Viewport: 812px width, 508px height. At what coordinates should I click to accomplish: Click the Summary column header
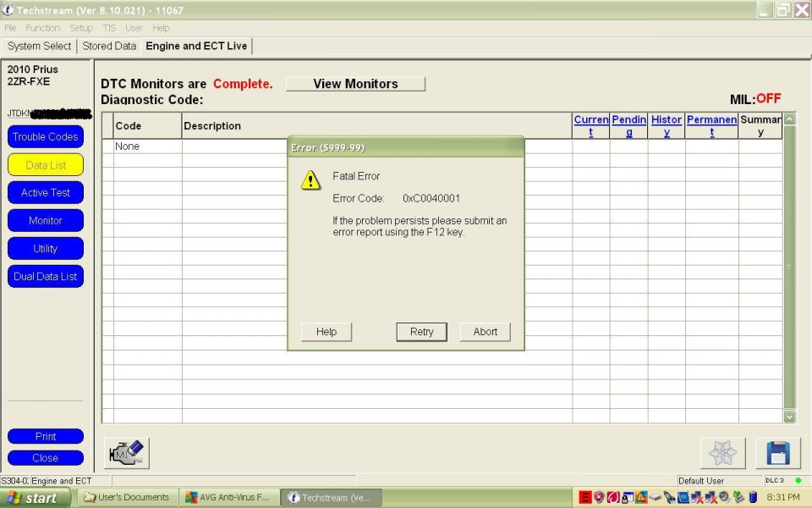[x=760, y=125]
